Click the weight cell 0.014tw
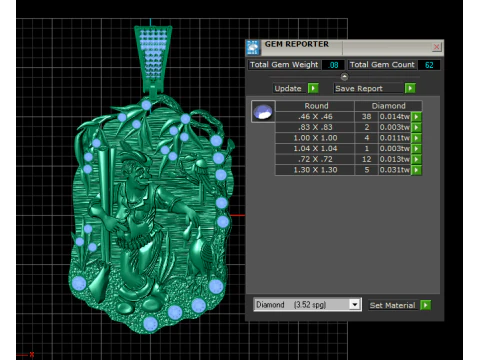Image resolution: width=480 pixels, height=360 pixels. (x=394, y=117)
